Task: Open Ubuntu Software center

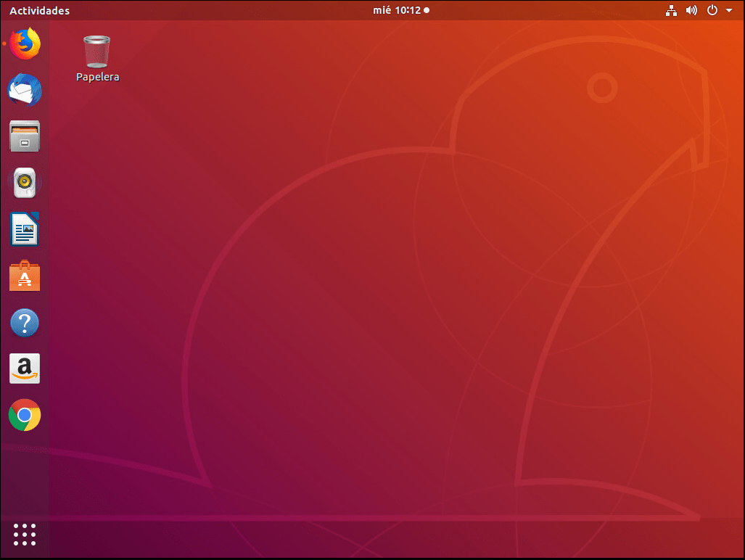Action: tap(24, 276)
